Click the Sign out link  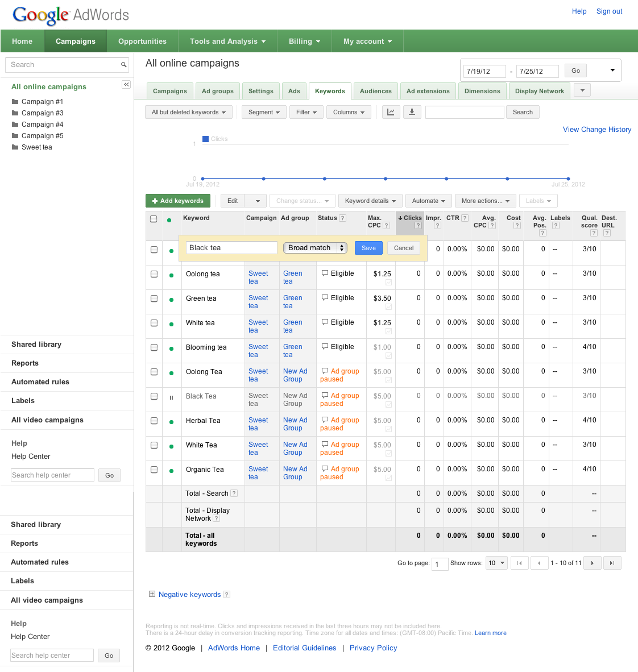609,11
